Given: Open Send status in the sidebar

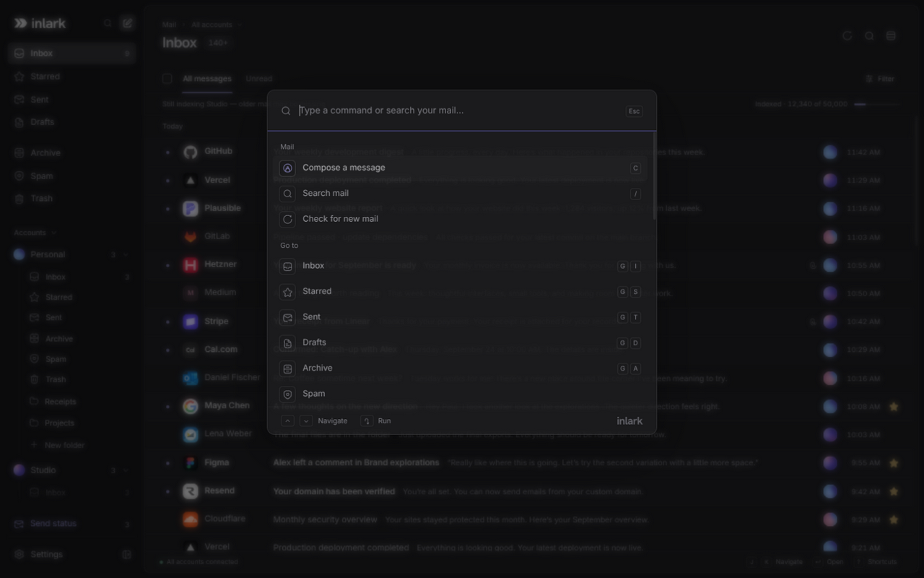Looking at the screenshot, I should click(71, 524).
